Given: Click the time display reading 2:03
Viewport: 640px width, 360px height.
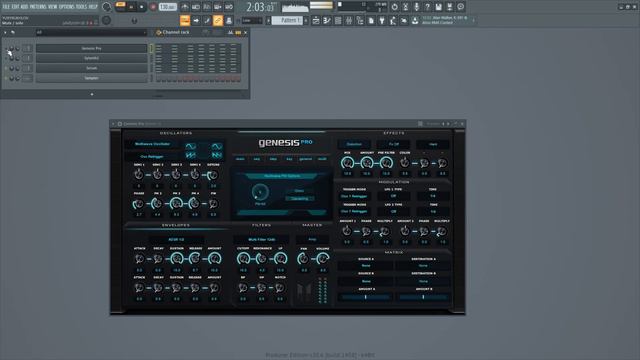Looking at the screenshot, I should pos(261,7).
